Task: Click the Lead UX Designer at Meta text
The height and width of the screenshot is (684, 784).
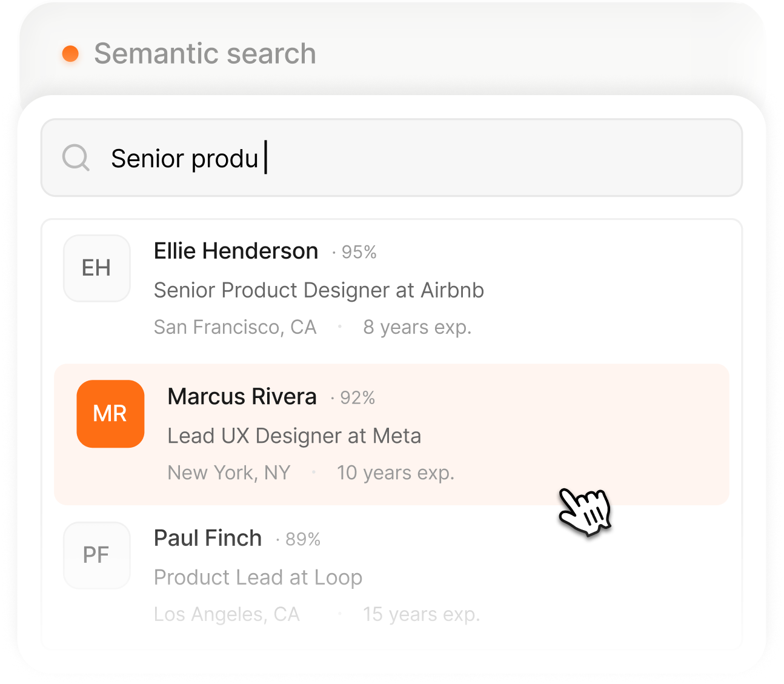Action: tap(294, 436)
